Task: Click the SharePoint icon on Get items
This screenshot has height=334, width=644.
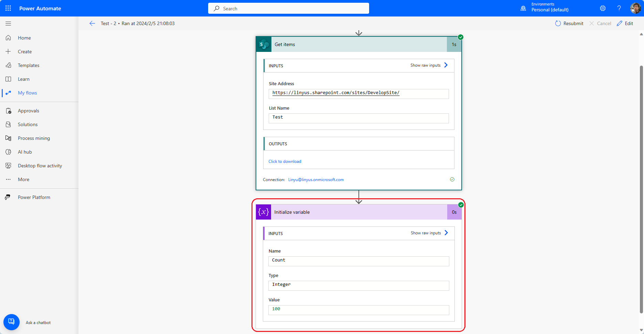Action: click(264, 44)
